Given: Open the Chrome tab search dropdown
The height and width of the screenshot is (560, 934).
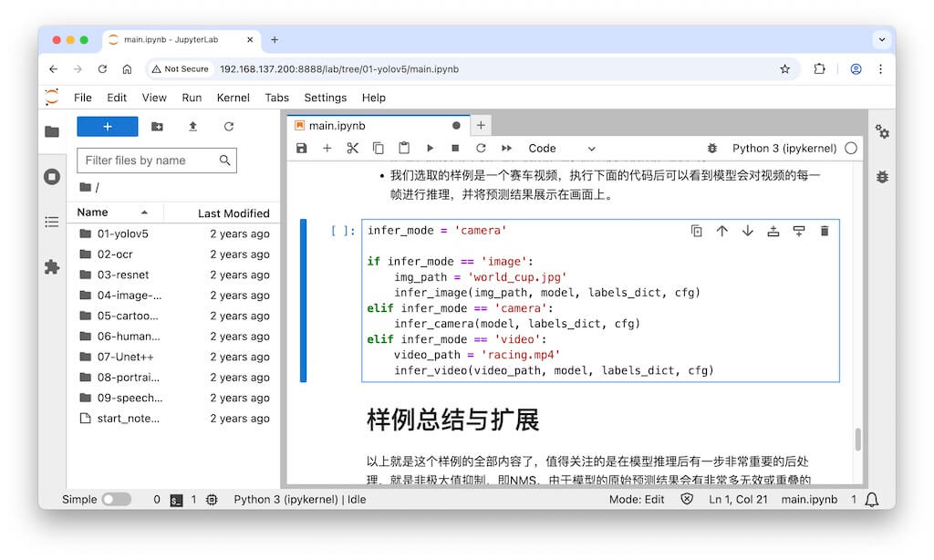Looking at the screenshot, I should click(881, 40).
